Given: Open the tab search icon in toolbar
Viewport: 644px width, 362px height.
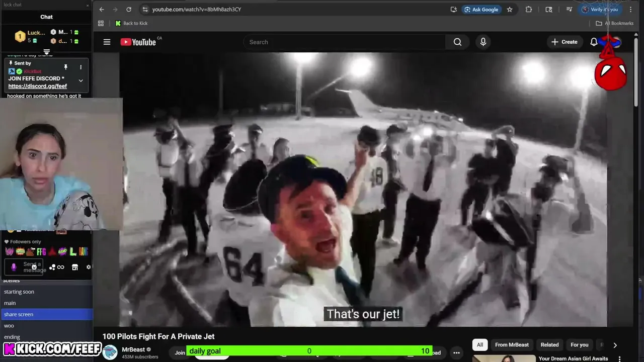Looking at the screenshot, I should pyautogui.click(x=549, y=9).
